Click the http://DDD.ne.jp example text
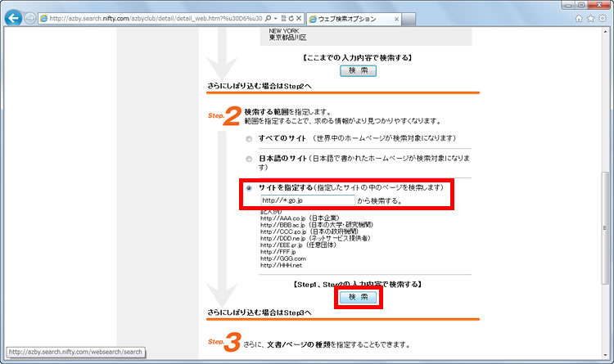 (x=283, y=238)
